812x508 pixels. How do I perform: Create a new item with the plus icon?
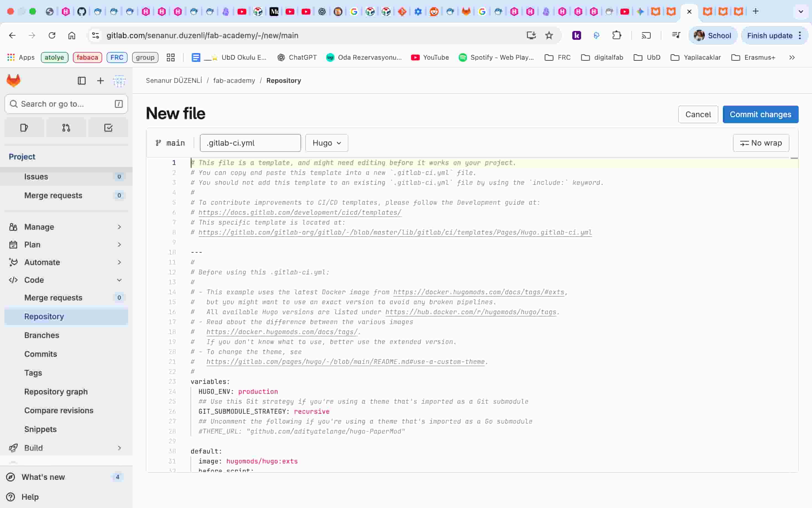[x=100, y=81]
